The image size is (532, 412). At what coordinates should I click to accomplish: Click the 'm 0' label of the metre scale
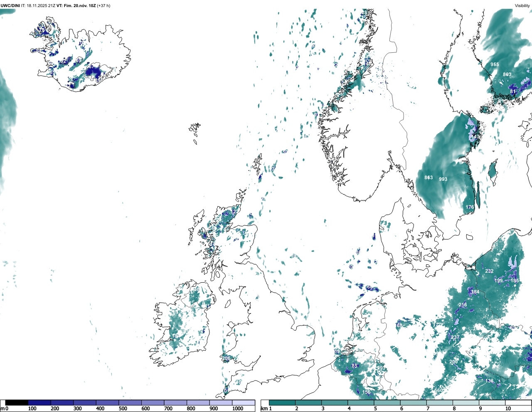(4, 409)
